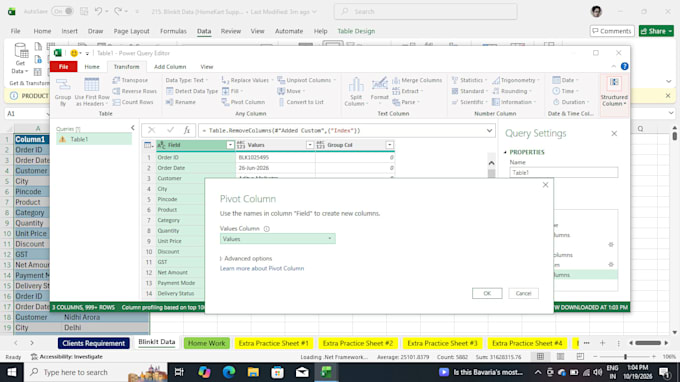Open Add Column tab
Image resolution: width=680 pixels, height=382 pixels.
[170, 67]
